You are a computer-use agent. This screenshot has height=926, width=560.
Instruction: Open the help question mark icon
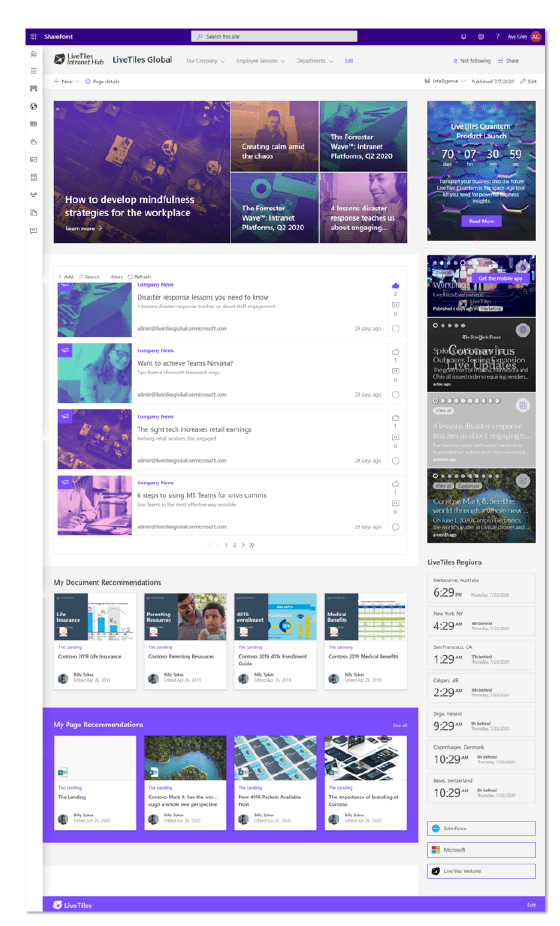click(x=497, y=37)
